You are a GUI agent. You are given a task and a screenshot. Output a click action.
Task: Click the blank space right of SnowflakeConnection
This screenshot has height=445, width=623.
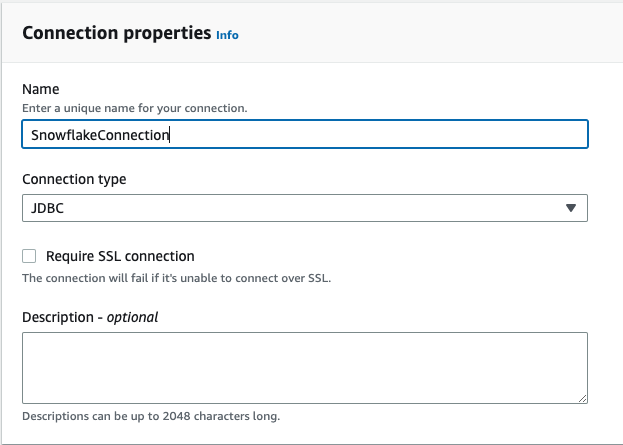[x=380, y=135]
